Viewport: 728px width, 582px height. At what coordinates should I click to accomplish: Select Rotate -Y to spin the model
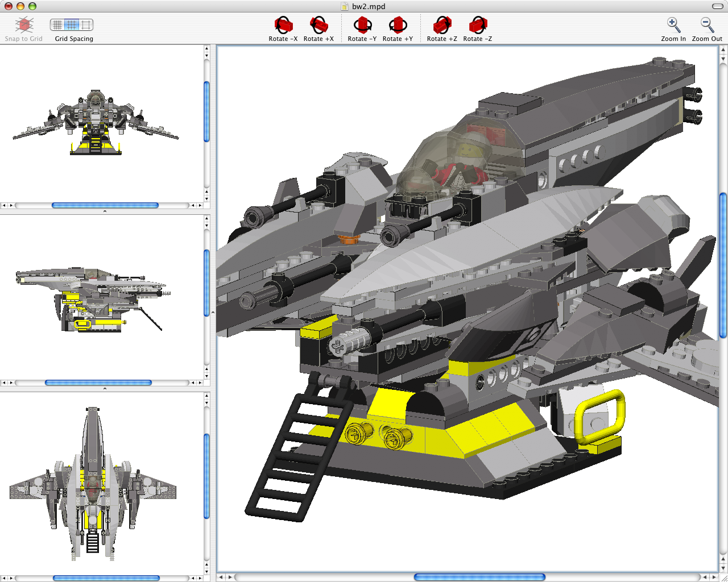(x=362, y=26)
